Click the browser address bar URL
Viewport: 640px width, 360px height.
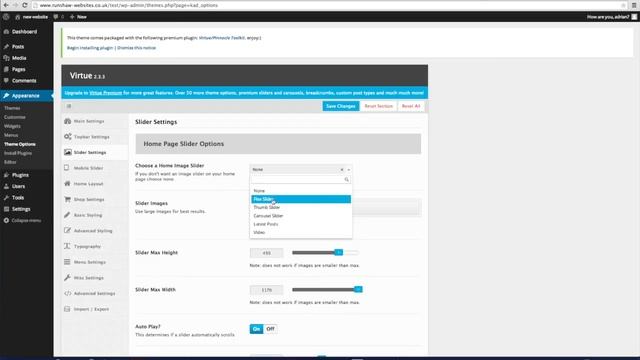(x=129, y=5)
